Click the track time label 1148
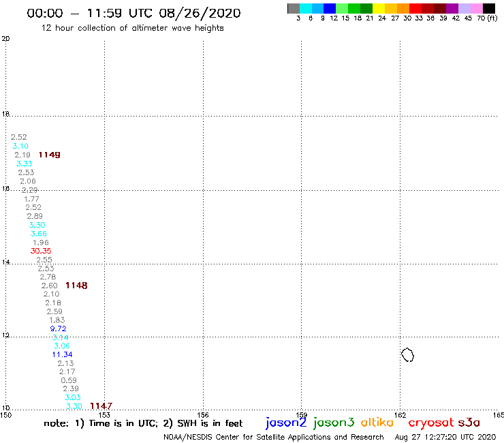504x443 pixels. [76, 286]
